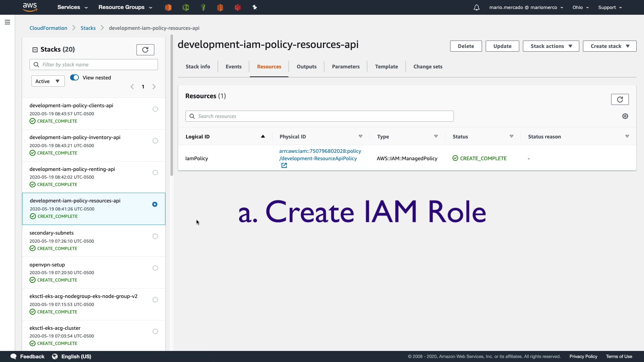Click the Search resources field
This screenshot has width=644, height=362.
click(319, 116)
